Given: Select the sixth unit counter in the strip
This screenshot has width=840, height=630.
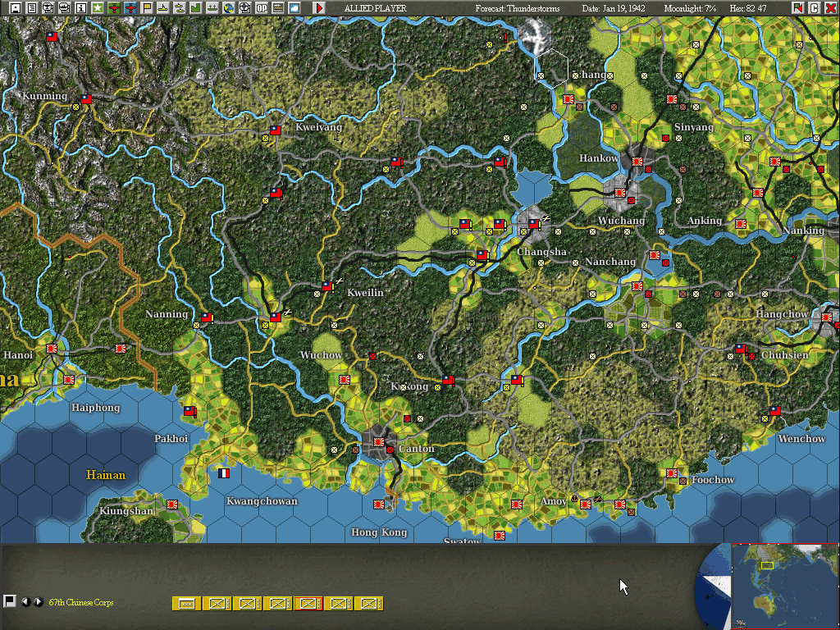Looking at the screenshot, I should [x=339, y=604].
